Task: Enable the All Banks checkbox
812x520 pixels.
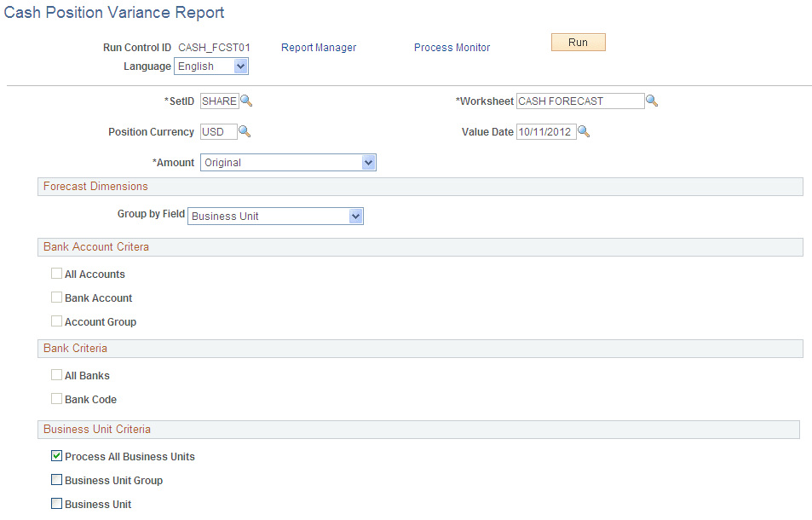Action: click(x=56, y=375)
